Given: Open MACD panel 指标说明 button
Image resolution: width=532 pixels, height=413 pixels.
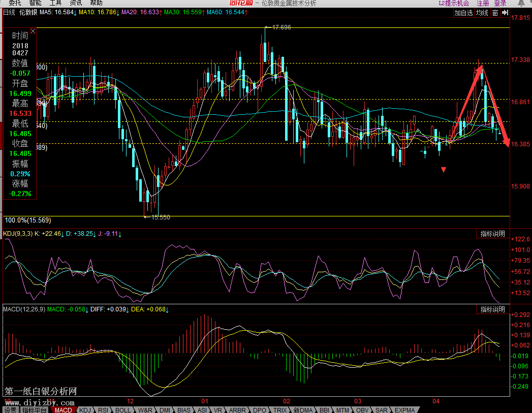Looking at the screenshot, I should click(493, 309).
